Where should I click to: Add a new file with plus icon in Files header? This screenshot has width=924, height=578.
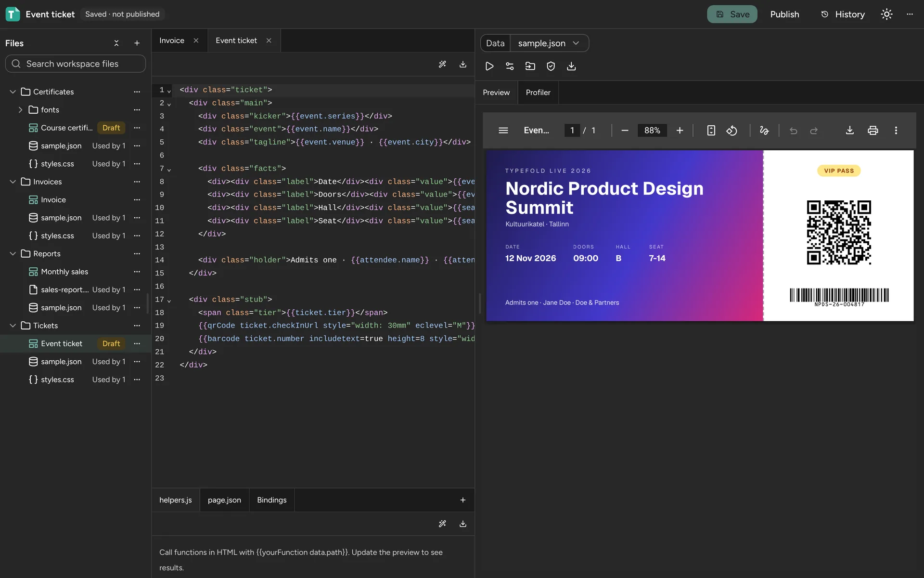click(x=137, y=43)
